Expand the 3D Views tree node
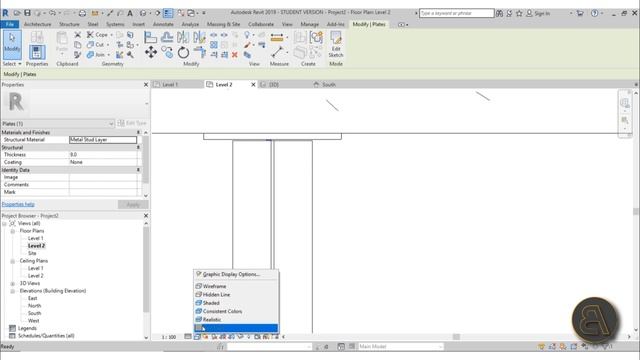Viewport: 640px width, 360px height. point(13,283)
